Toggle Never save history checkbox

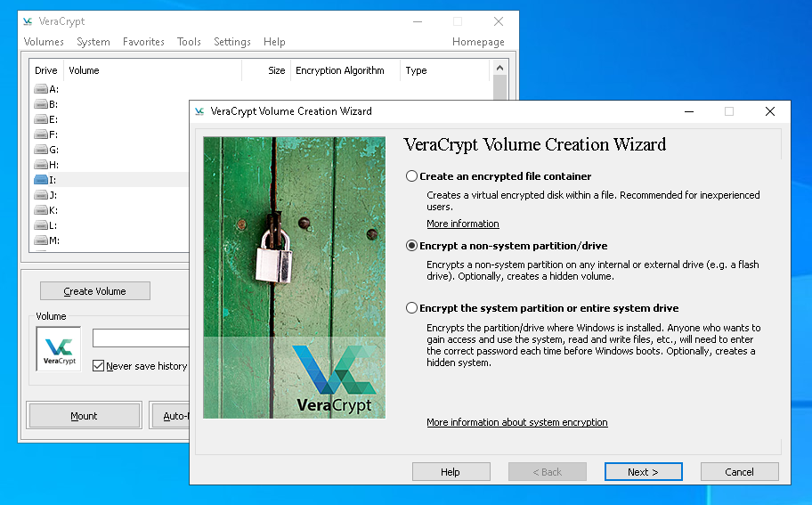99,366
